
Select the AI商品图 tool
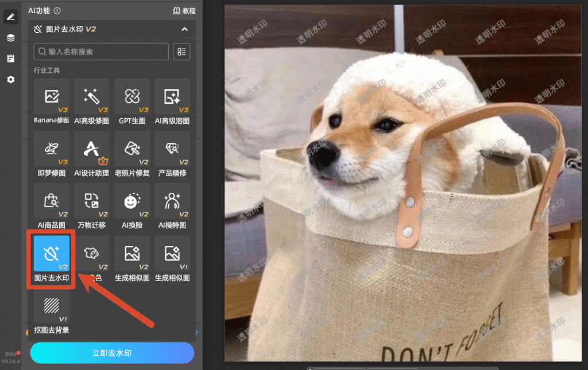point(51,207)
